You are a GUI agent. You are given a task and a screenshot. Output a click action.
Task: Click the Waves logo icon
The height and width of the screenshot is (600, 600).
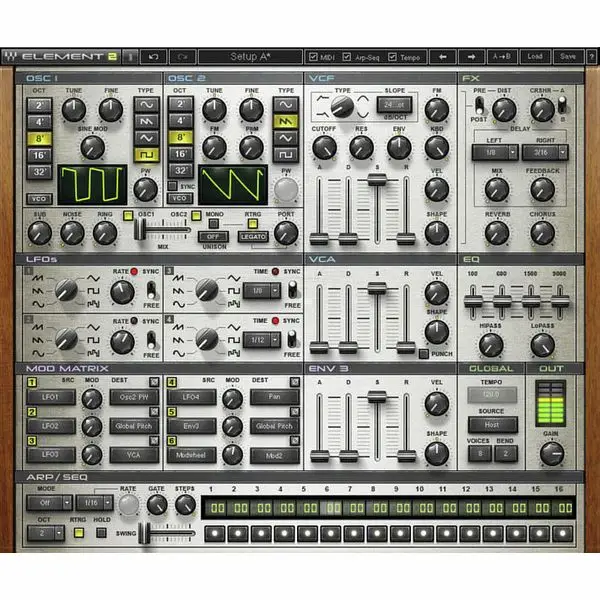(x=10, y=56)
